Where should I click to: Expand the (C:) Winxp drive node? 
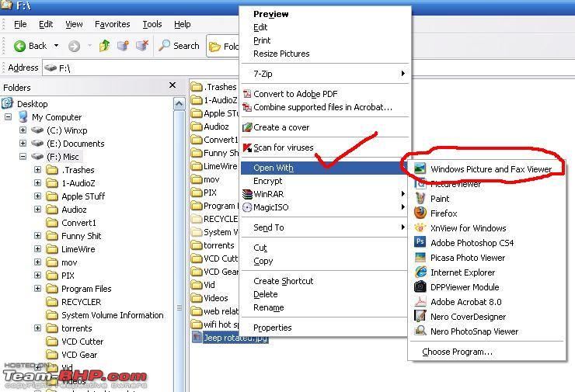pyautogui.click(x=23, y=130)
